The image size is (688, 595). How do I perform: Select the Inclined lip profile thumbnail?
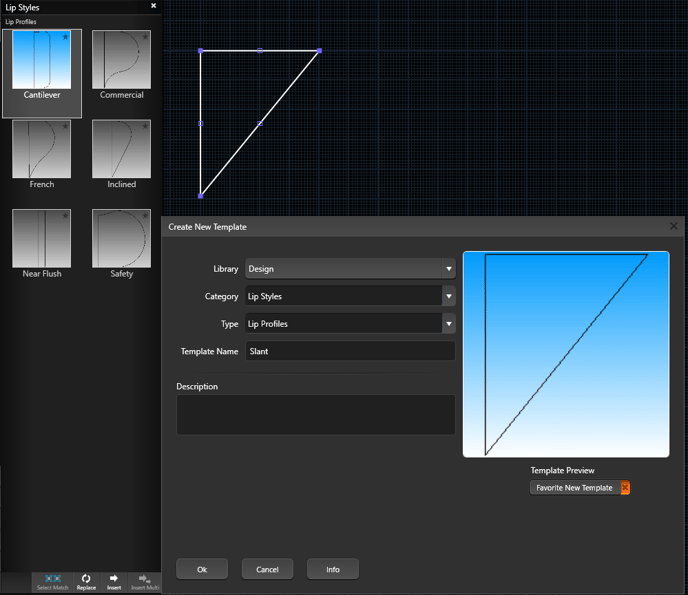coord(122,149)
